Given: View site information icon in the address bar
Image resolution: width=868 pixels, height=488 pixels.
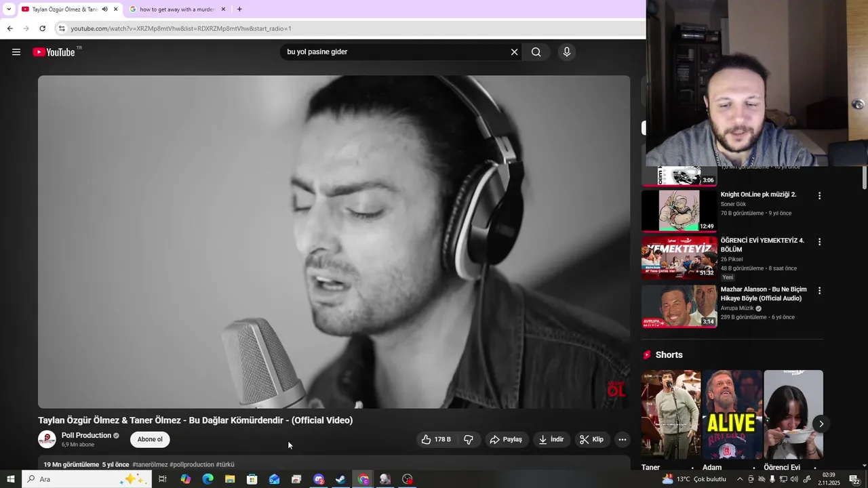Looking at the screenshot, I should point(62,28).
